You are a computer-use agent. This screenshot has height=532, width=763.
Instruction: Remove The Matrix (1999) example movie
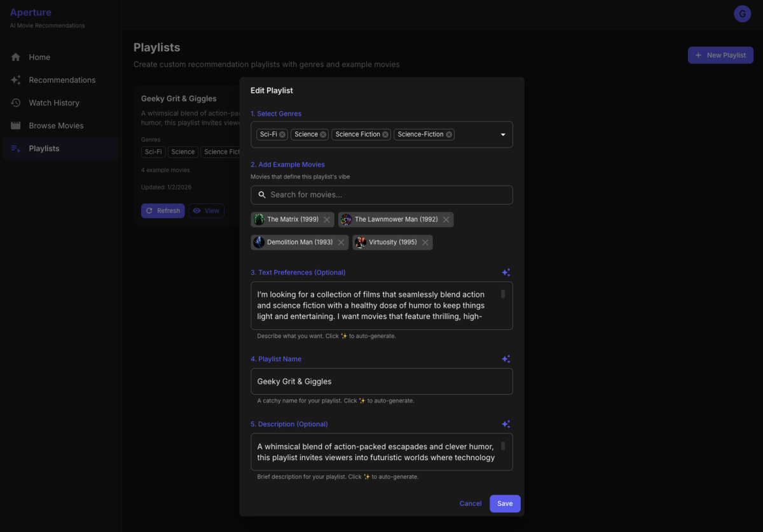(327, 219)
